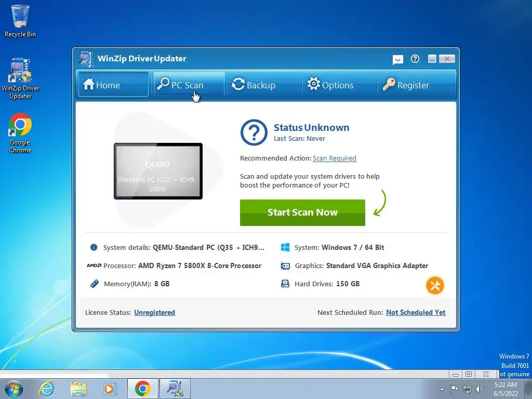The image size is (532, 399).
Task: Go to the Options tab
Action: [x=339, y=84]
